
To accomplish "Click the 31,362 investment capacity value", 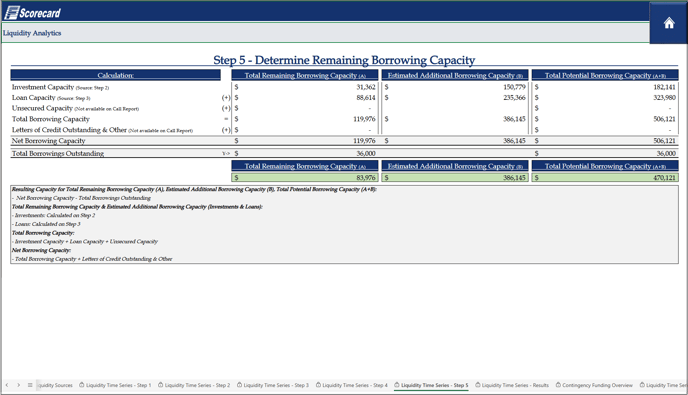I will click(x=366, y=87).
